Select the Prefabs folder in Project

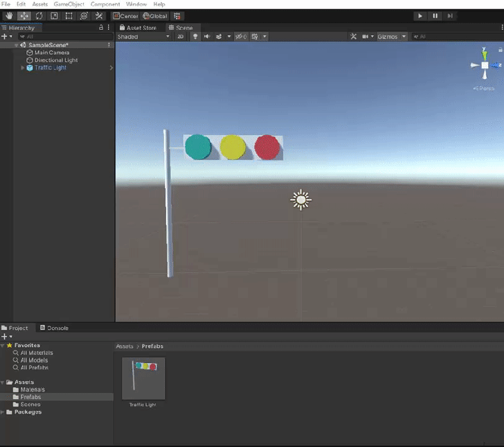tap(30, 397)
